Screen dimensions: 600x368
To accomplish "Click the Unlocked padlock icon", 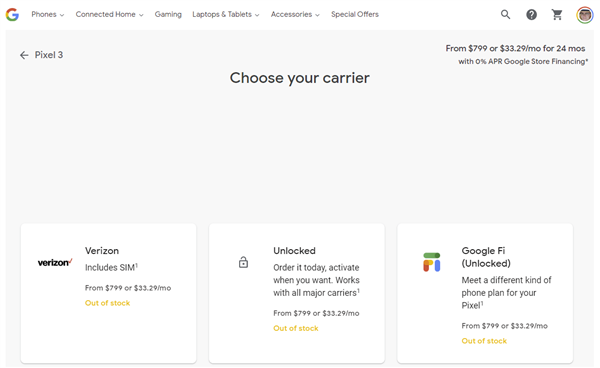I will tap(243, 262).
